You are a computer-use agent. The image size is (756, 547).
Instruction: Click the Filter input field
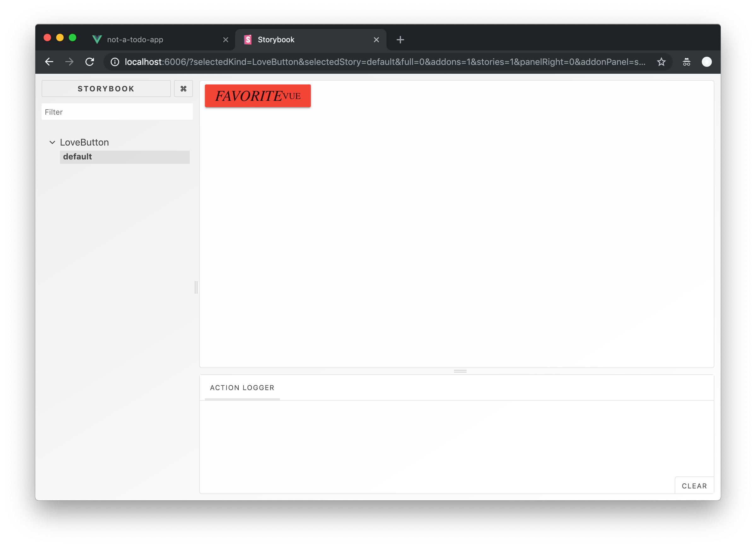click(x=117, y=112)
